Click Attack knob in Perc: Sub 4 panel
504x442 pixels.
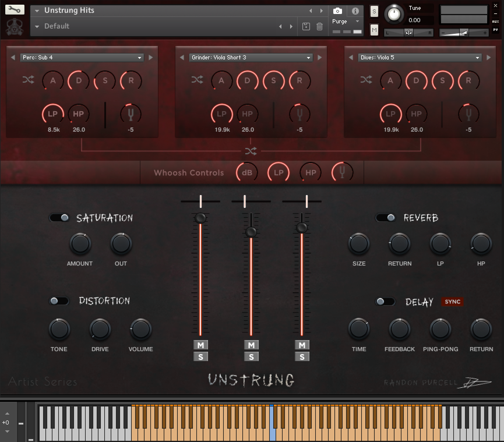[x=53, y=81]
